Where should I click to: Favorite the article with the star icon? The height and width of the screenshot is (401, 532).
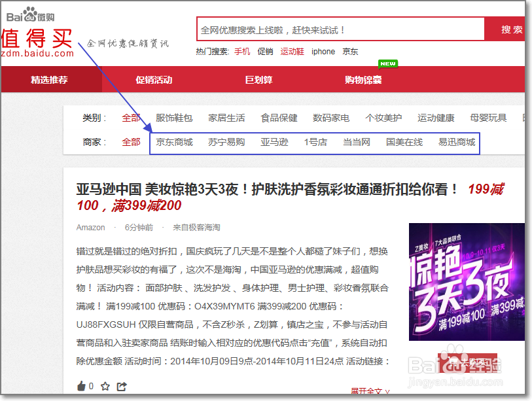tap(105, 386)
